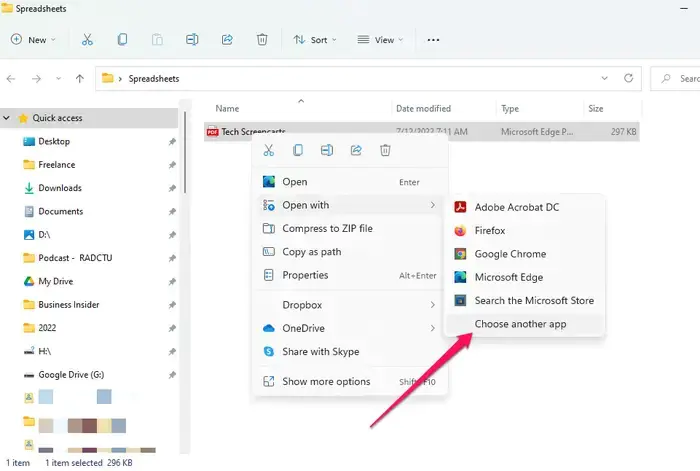Expand the address bar history dropdown chevron
Screen dimensions: 700x471
pos(604,77)
